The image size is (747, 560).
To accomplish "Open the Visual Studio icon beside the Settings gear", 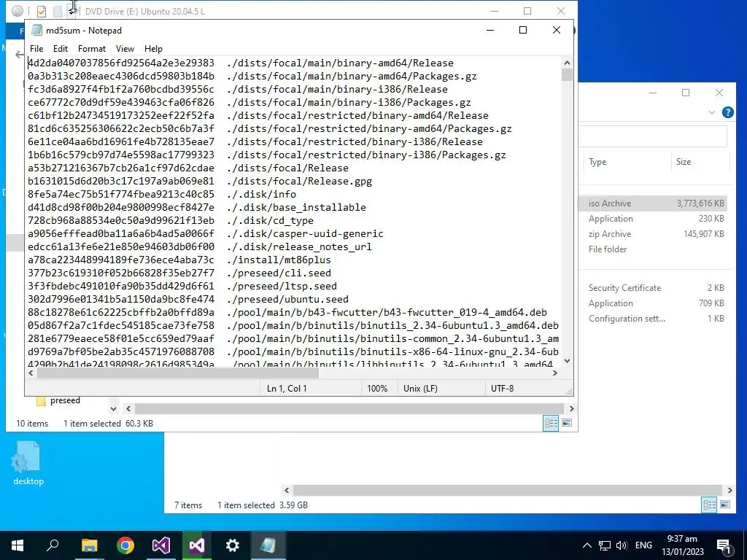I will (197, 545).
